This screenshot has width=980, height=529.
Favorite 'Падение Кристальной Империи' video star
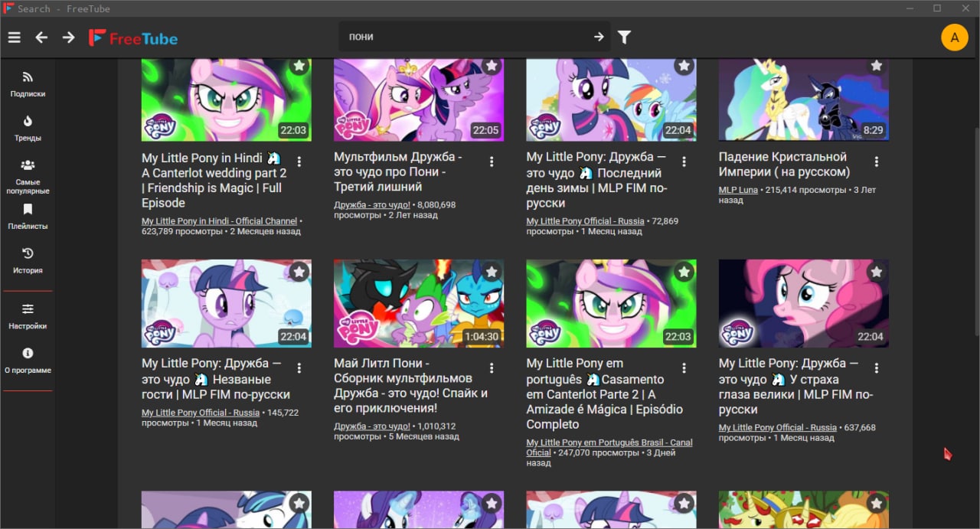click(x=877, y=66)
